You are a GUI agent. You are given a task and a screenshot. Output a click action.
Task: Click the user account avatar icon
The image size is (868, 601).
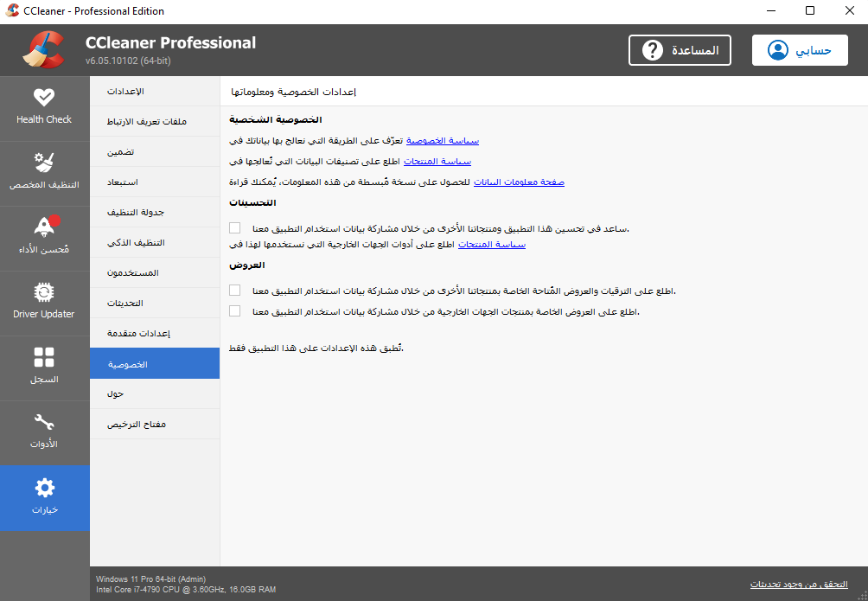coord(778,50)
